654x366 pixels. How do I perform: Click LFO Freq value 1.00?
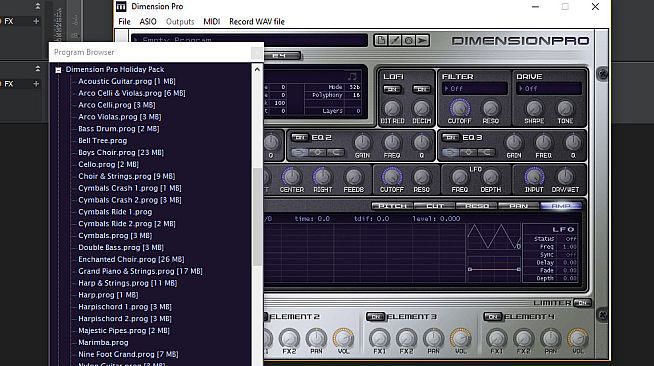tap(569, 247)
